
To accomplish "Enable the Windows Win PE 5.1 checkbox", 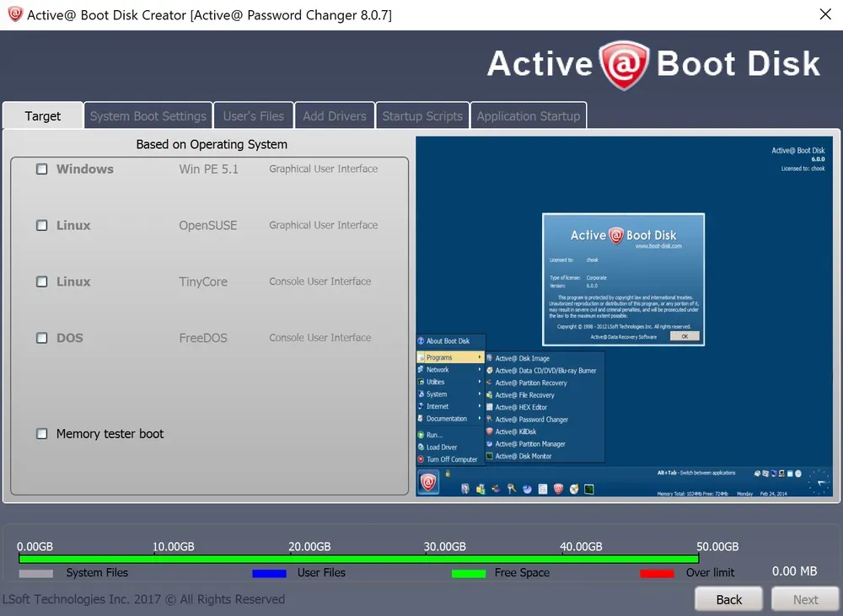I will 41,169.
